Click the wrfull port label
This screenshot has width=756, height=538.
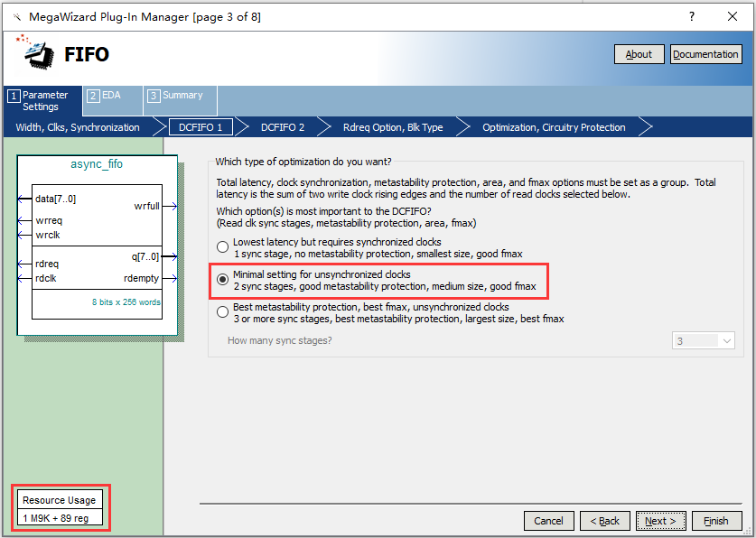[146, 206]
